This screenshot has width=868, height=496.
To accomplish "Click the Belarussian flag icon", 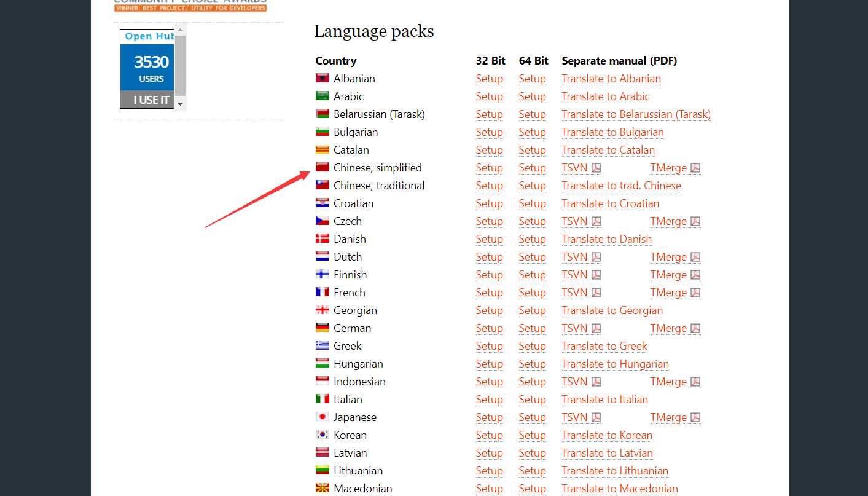I will (x=323, y=114).
